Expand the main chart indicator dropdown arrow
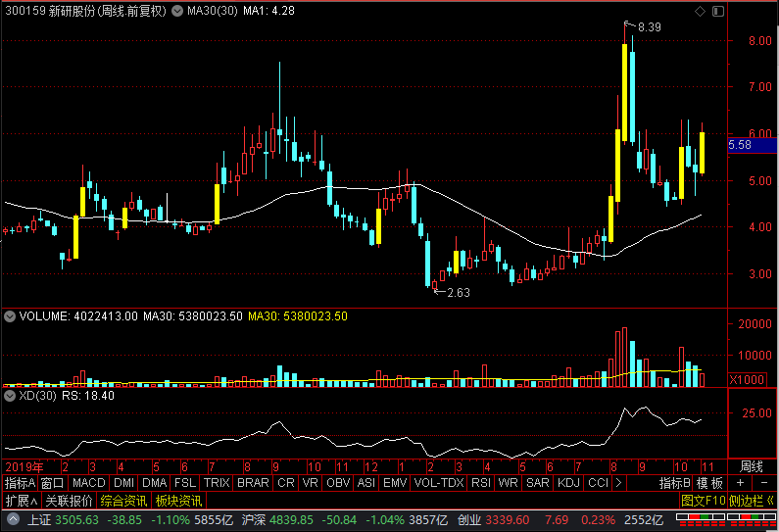Viewport: 779px width, 532px height. [175, 12]
